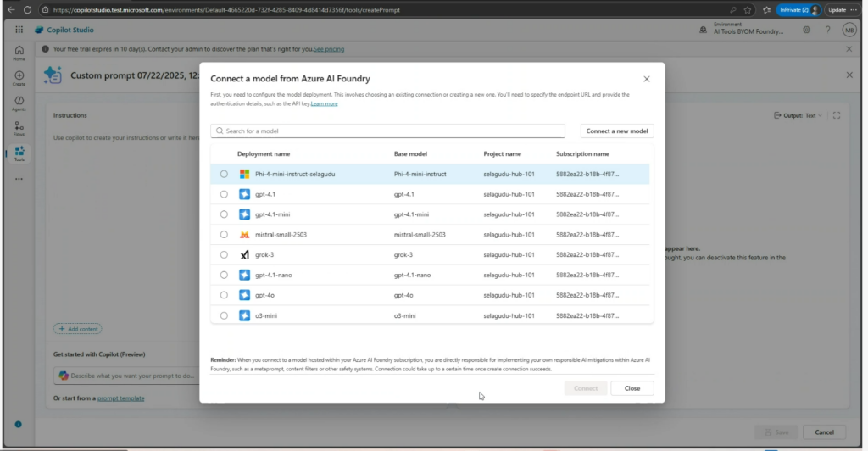The image size is (868, 451).
Task: Select the gpt-4.1 deployment radio button
Action: (224, 194)
